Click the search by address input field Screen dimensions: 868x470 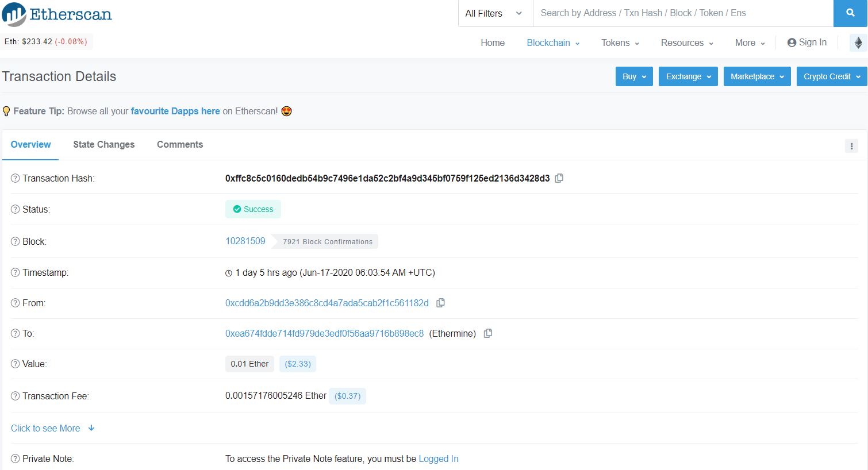[x=683, y=13]
